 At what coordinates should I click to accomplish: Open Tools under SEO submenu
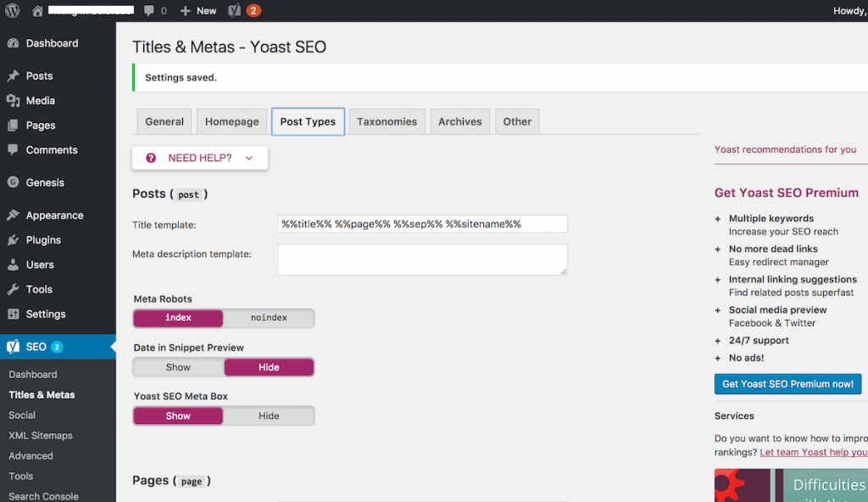coord(21,476)
